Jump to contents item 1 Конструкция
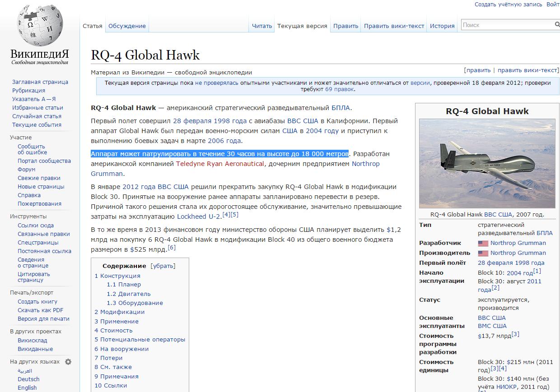 pyautogui.click(x=117, y=276)
